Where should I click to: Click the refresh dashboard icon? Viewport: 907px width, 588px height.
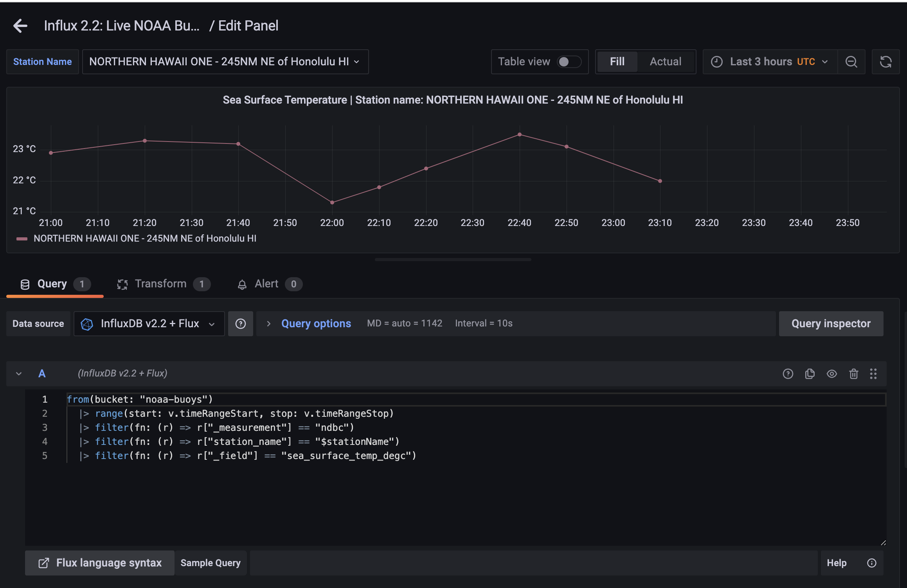pyautogui.click(x=885, y=61)
